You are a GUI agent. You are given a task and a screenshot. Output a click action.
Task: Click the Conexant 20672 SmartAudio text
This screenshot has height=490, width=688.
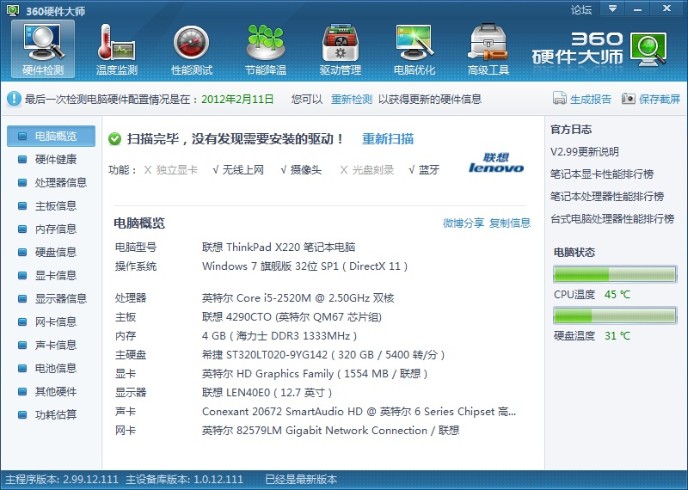pyautogui.click(x=359, y=411)
